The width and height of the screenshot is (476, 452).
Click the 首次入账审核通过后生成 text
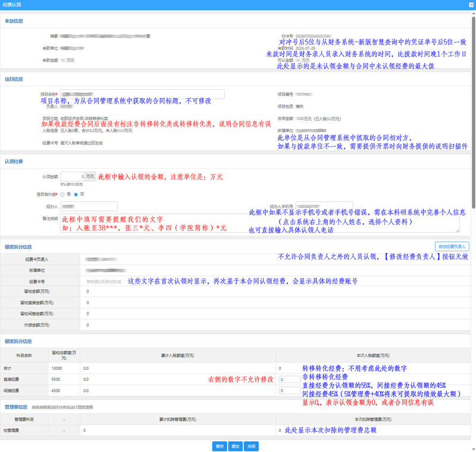click(x=82, y=143)
